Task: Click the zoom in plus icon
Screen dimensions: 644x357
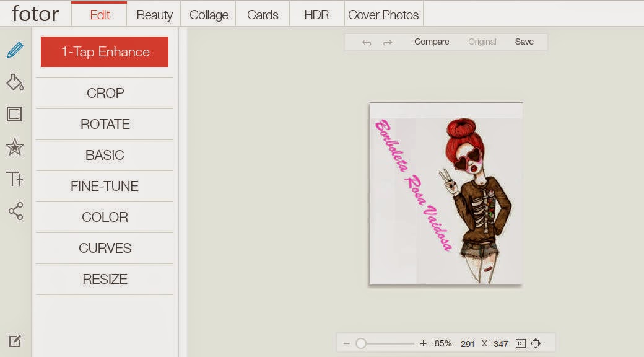Action: [424, 343]
